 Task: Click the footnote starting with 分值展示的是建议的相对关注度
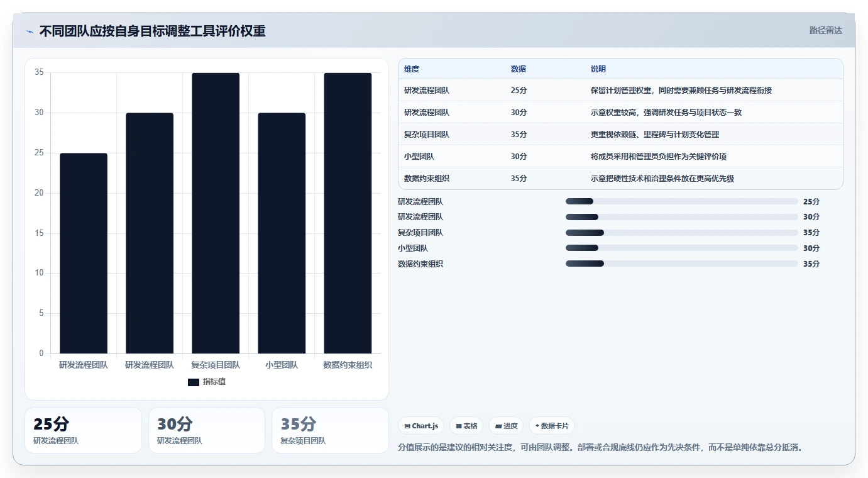click(x=601, y=448)
